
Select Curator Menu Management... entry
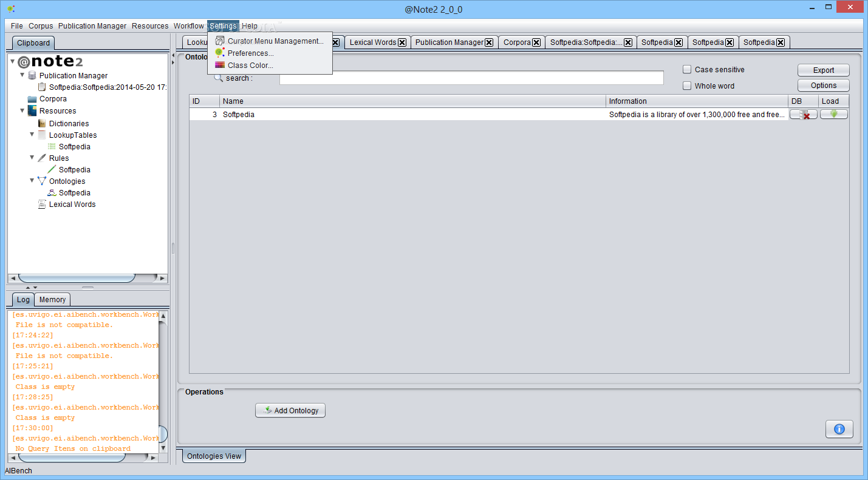270,41
